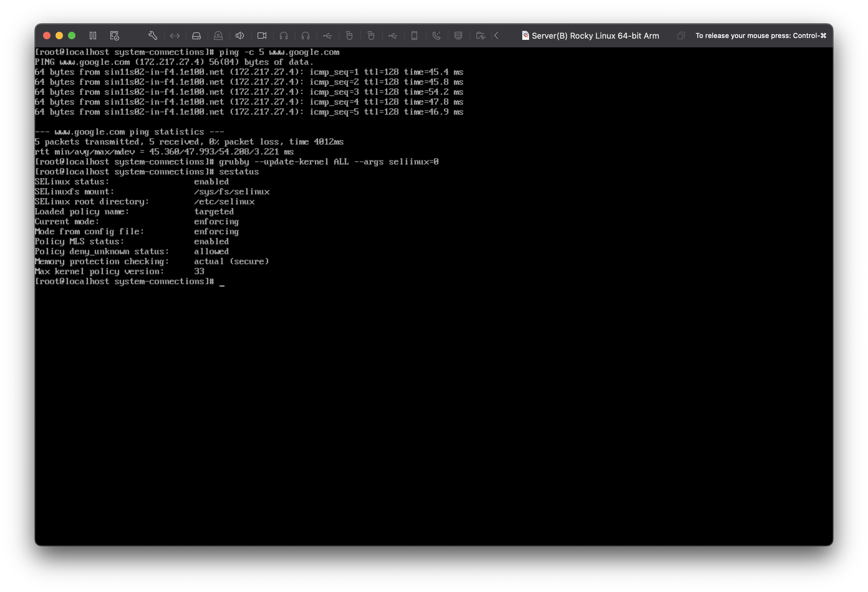Image resolution: width=868 pixels, height=592 pixels.
Task: Click inside the terminal at the prompt
Action: (222, 282)
